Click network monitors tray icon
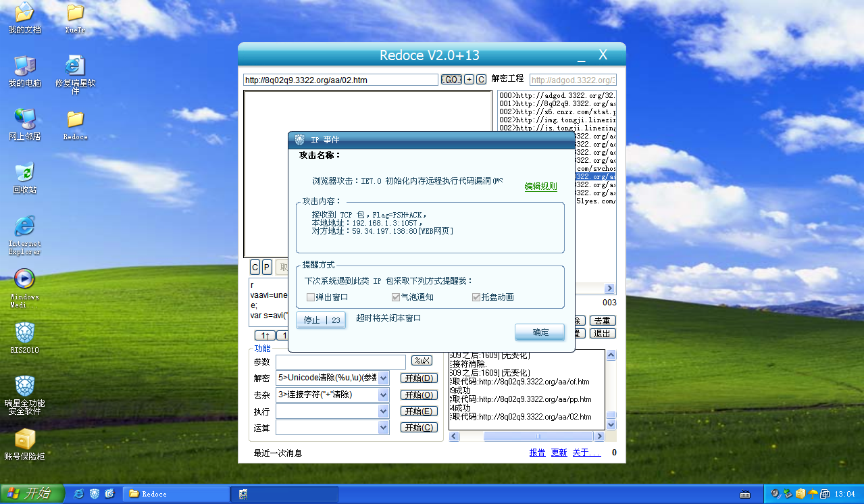864x504 pixels. pyautogui.click(x=824, y=494)
